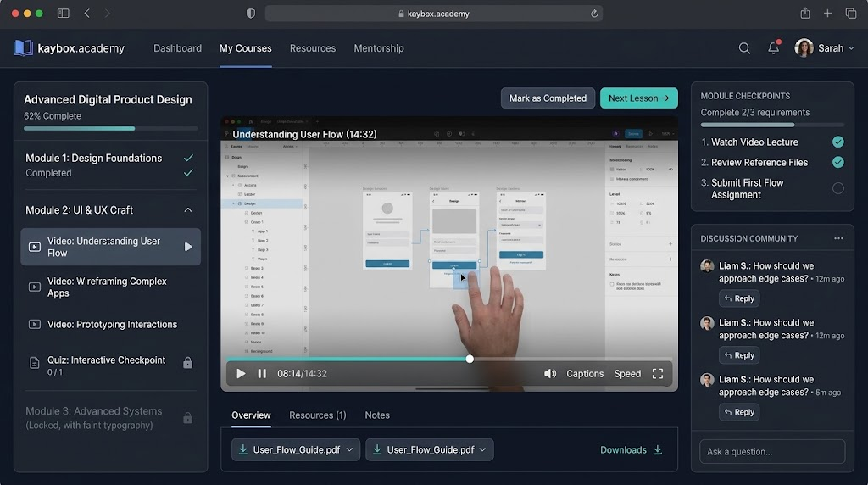This screenshot has height=485, width=868.
Task: Open Resources in top navigation
Action: click(x=313, y=48)
